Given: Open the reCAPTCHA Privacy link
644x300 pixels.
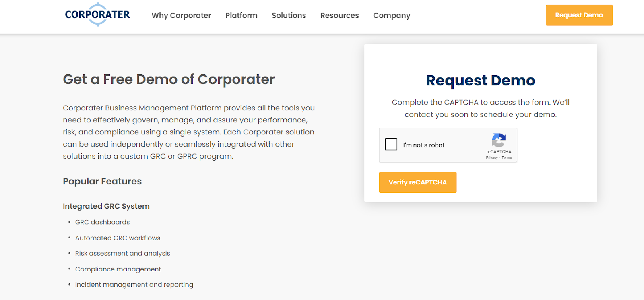Looking at the screenshot, I should pyautogui.click(x=491, y=158).
